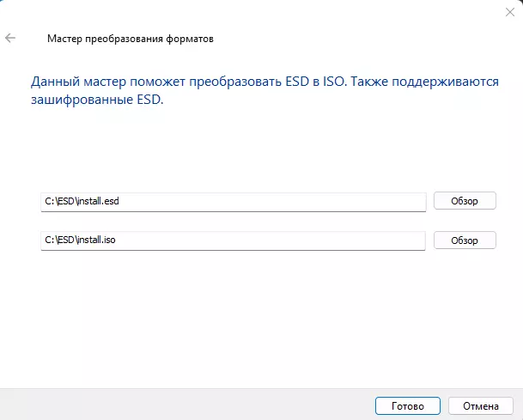
Task: Click empty space right of install.esd text
Action: [275, 201]
